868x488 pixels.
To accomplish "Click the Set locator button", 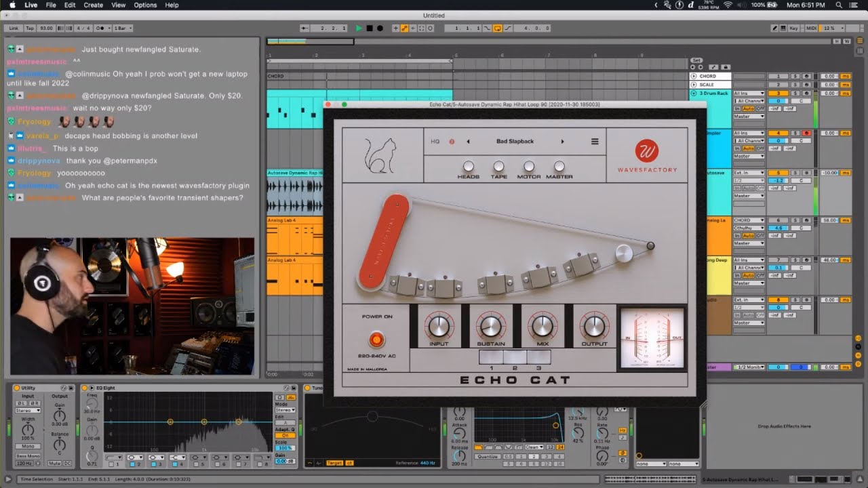I will point(696,60).
